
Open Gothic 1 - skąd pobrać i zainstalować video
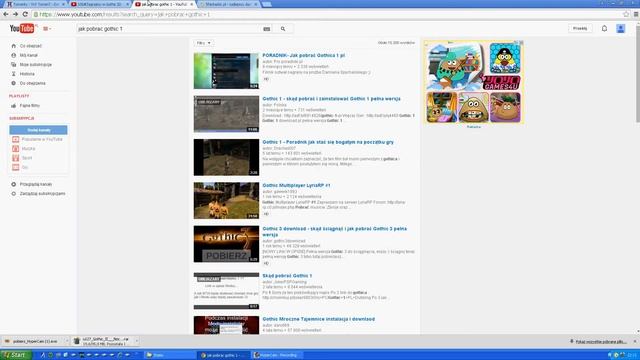click(x=331, y=99)
